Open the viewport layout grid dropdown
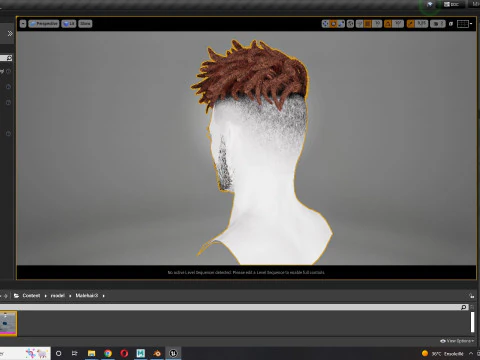This screenshot has height=360, width=480. [x=464, y=24]
